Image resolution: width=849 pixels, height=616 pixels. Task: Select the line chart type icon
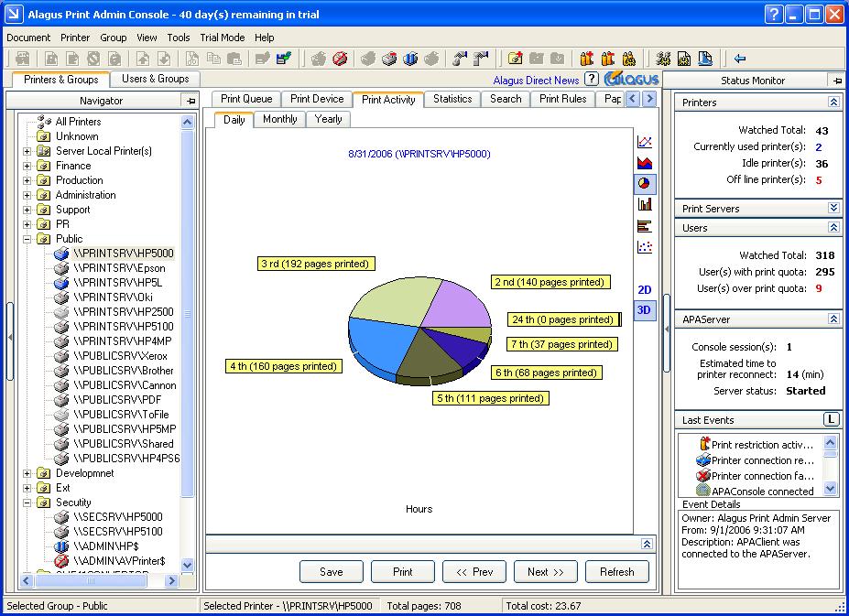coord(645,142)
